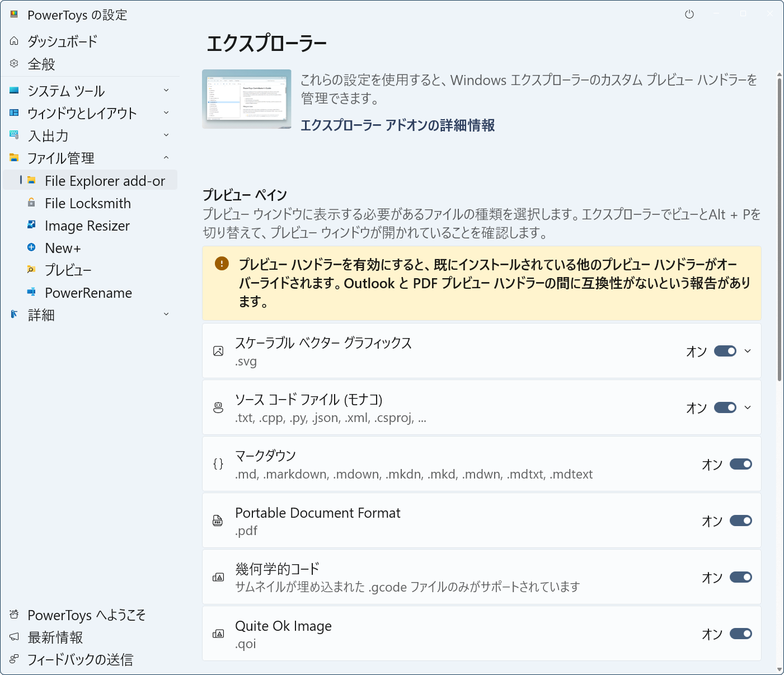Click the フィードバックの送信 feedback icon

14,659
